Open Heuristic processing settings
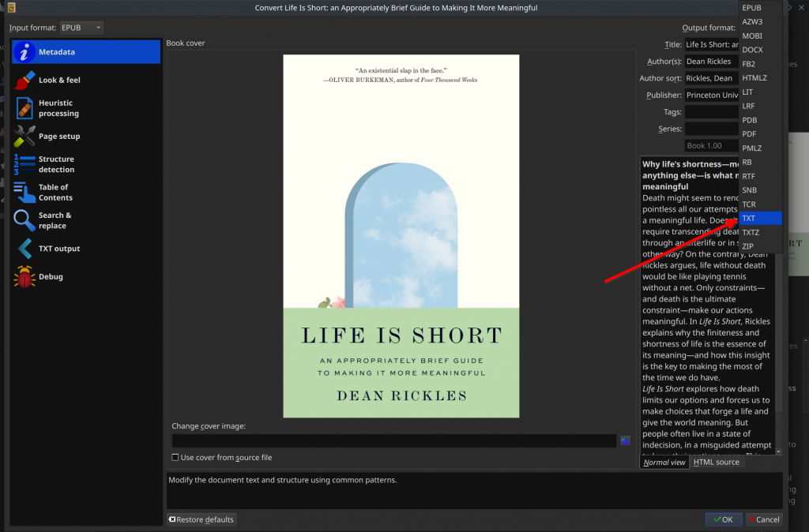Viewport: 809px width, 532px height. point(86,108)
